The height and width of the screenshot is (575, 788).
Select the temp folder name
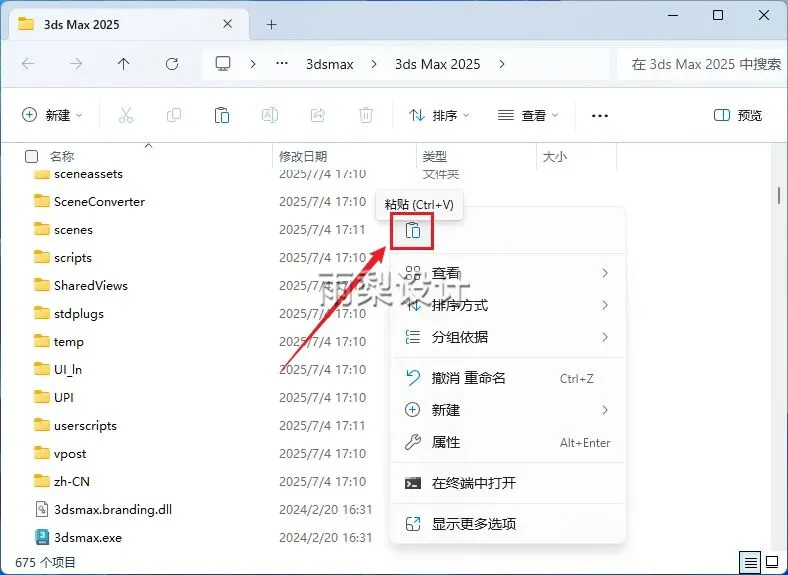coord(69,342)
